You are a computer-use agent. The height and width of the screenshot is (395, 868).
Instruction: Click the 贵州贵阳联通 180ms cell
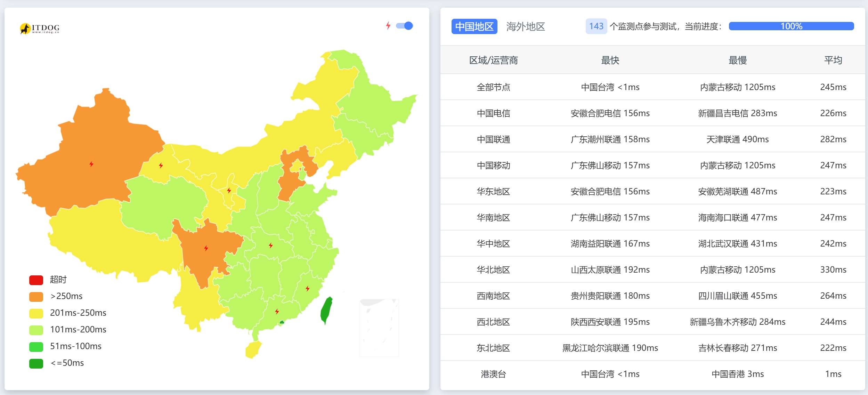(610, 296)
